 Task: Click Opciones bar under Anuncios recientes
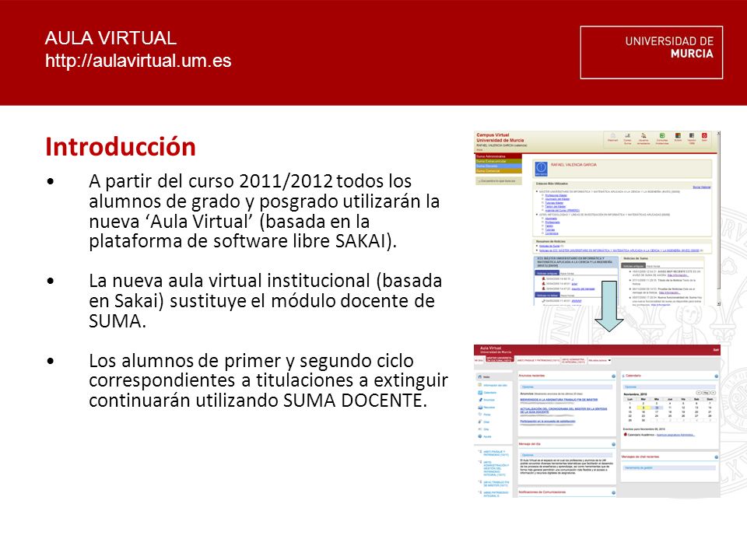click(567, 387)
